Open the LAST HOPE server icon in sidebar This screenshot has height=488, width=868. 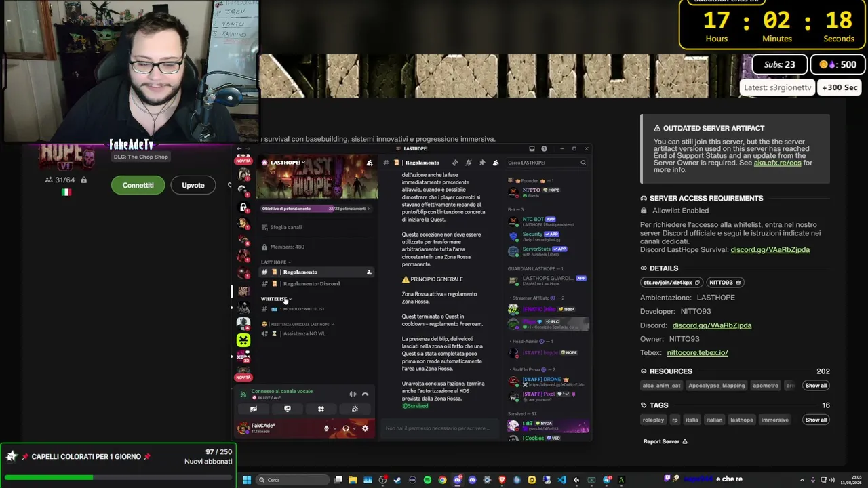click(x=243, y=291)
